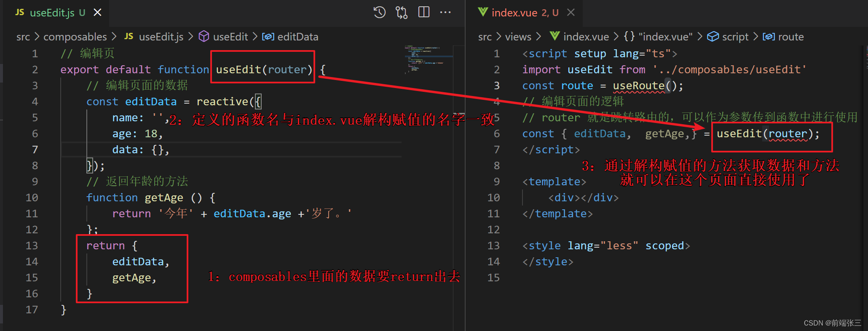Click cube icon beside script breadcrumb
Image resolution: width=868 pixels, height=331 pixels.
(713, 37)
